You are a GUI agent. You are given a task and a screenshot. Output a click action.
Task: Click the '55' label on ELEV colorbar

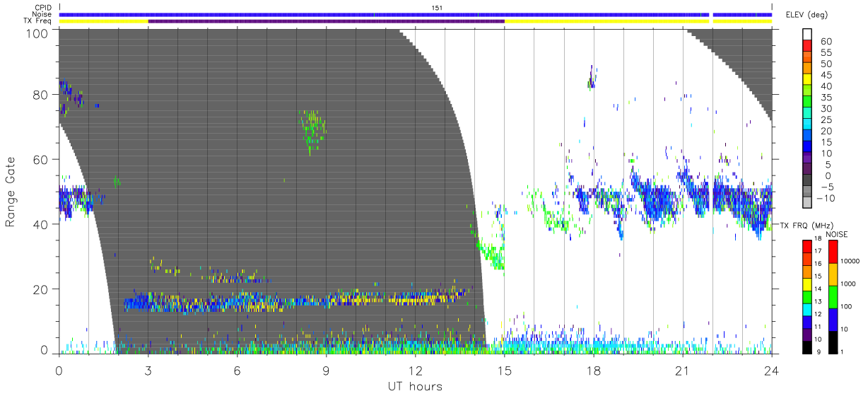[x=826, y=53]
